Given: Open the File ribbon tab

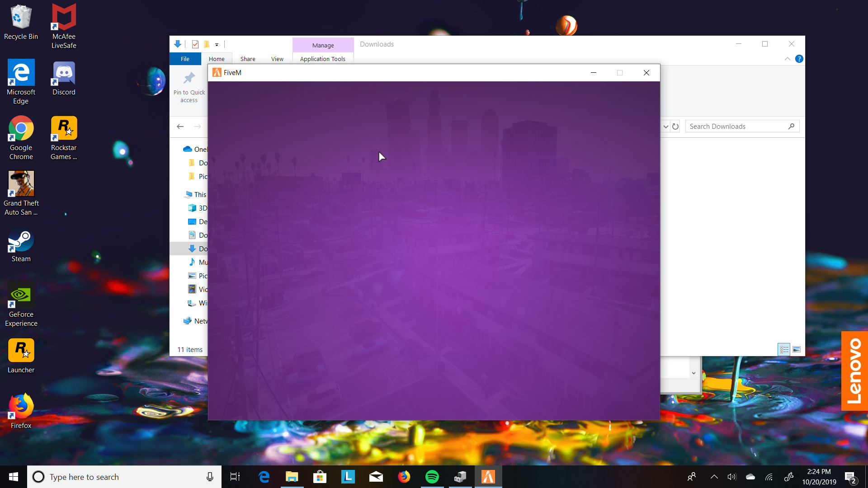Looking at the screenshot, I should [185, 59].
